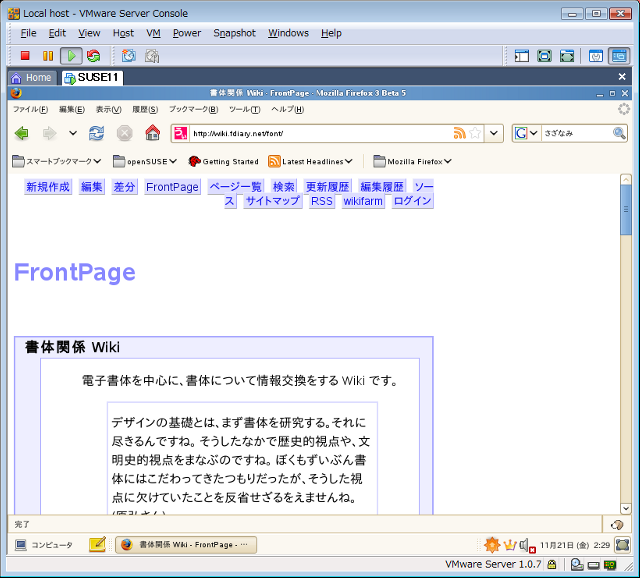Click the wikifarm link
640x578 pixels.
363,201
